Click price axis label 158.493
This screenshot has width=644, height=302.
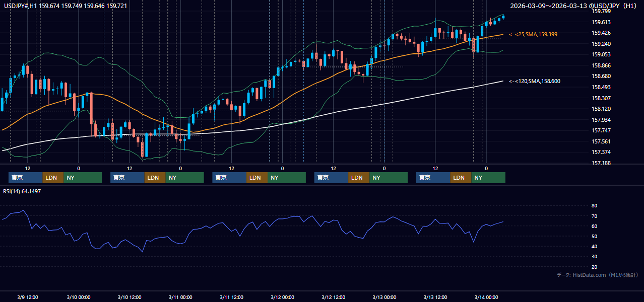click(x=601, y=87)
